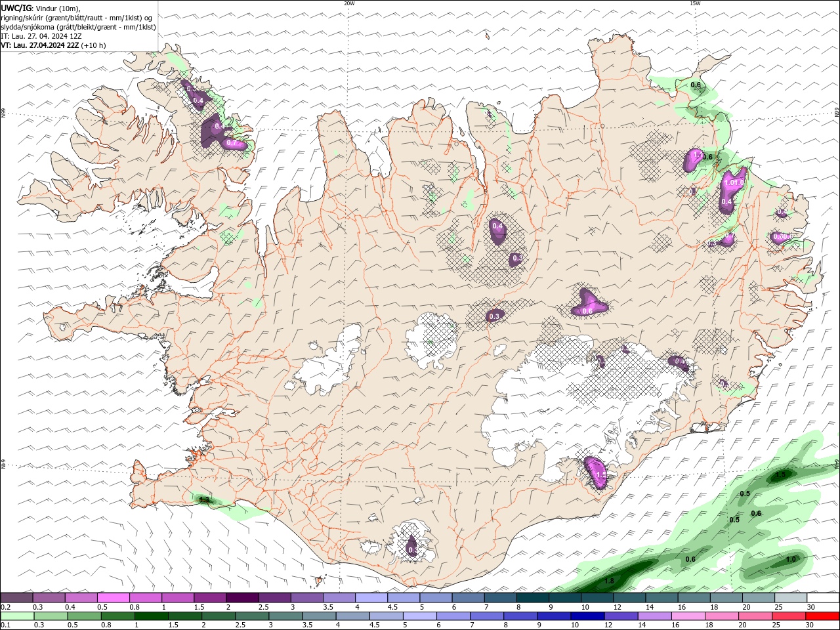This screenshot has width=840, height=630.
Task: Click the bright pink 0.5 swatch in upper legend
Action: pyautogui.click(x=113, y=598)
